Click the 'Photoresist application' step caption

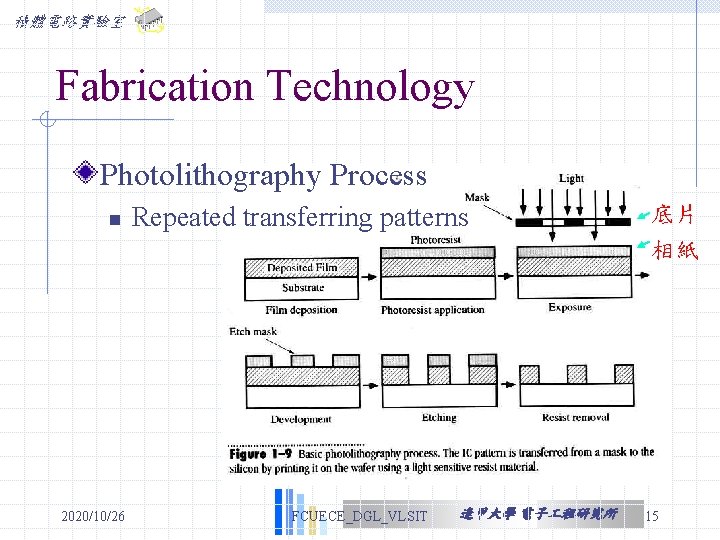(x=433, y=310)
